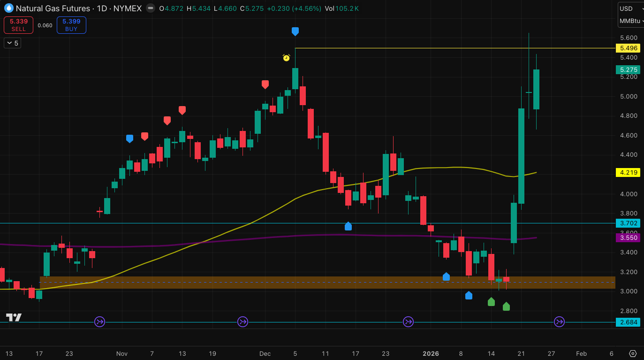Click the 2026 label on time axis
Viewport: 644px width, 360px height.
coord(431,353)
